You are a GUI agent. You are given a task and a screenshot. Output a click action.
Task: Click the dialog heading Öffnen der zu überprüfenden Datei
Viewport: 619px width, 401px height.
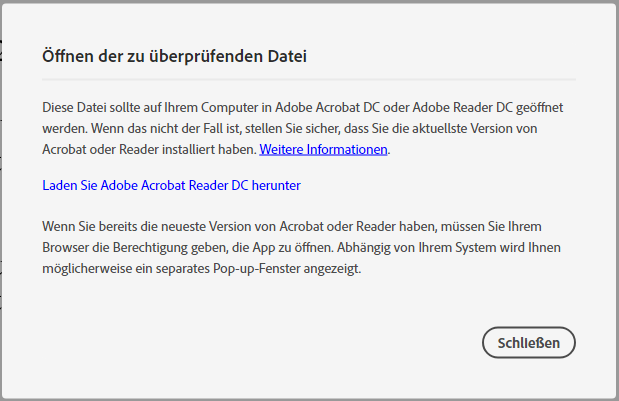click(x=174, y=56)
